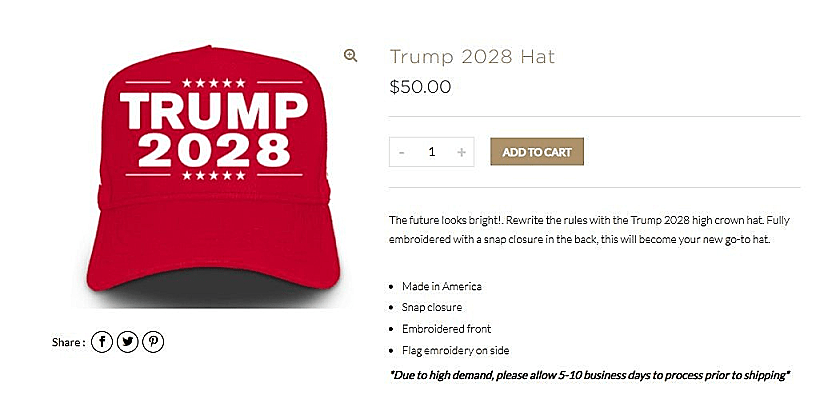Click the Share label beside social icons

coord(69,343)
